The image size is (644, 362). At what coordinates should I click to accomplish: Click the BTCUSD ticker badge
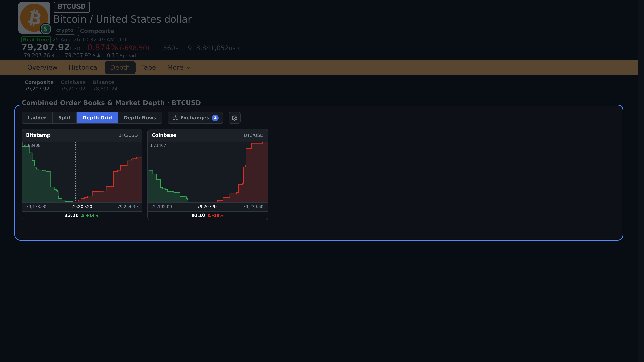tap(71, 7)
